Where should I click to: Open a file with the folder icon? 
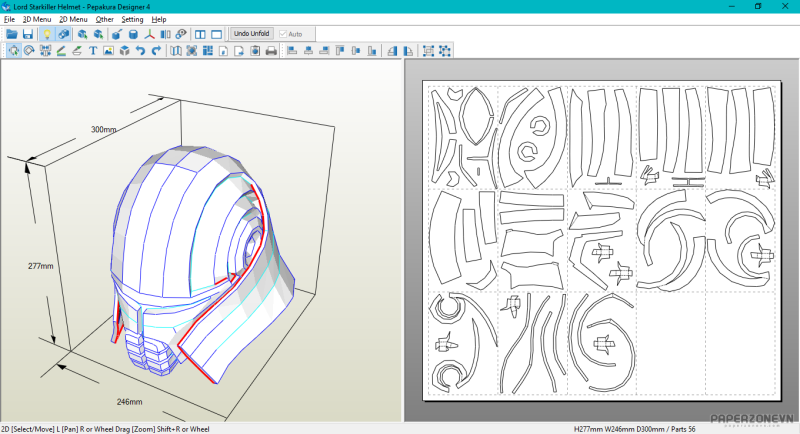(x=12, y=34)
